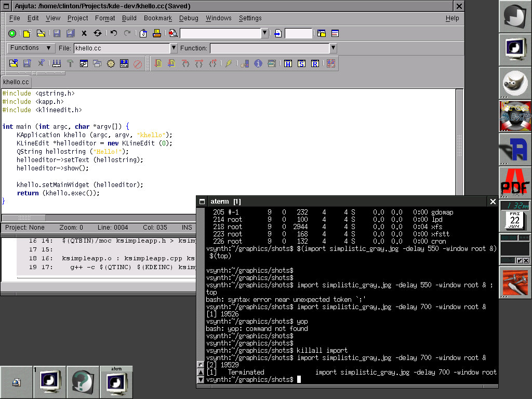Expand the Function combo box arrow

pos(333,48)
